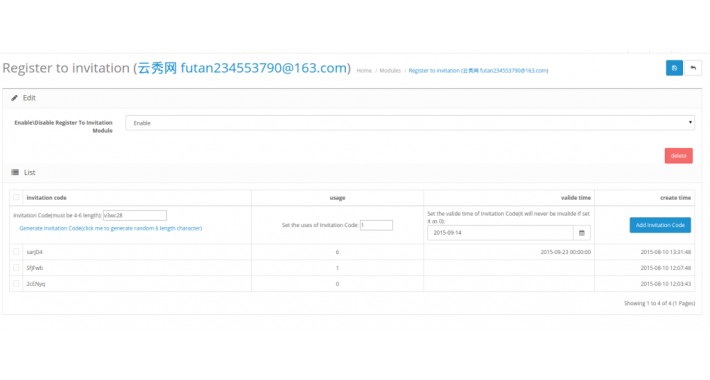Viewport: 710px width, 380px height.
Task: Focus the Invitation Code text field
Action: click(135, 215)
